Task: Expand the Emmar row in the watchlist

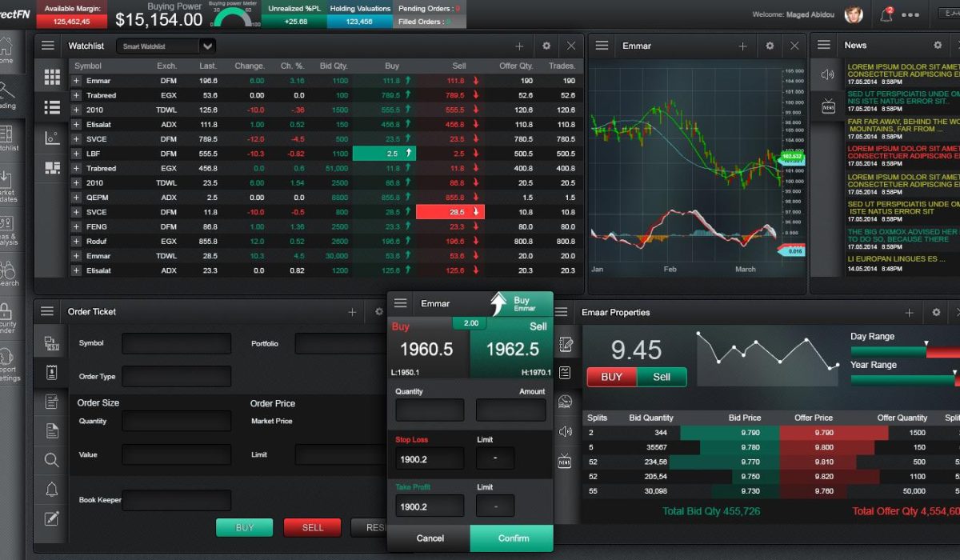Action: point(77,81)
